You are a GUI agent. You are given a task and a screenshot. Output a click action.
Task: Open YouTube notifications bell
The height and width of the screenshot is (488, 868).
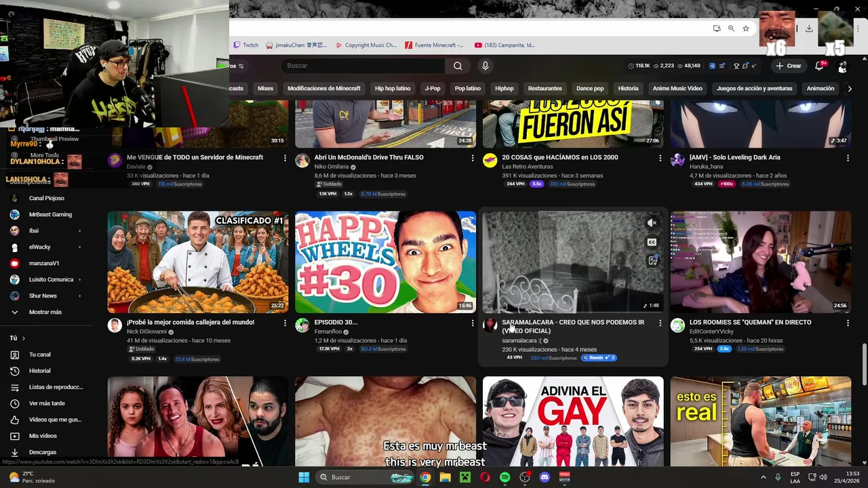(x=819, y=66)
